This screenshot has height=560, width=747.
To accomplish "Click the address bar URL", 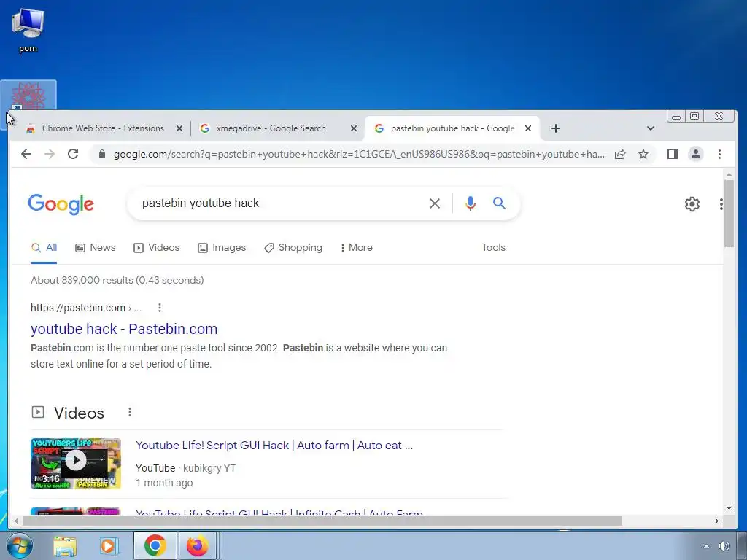I will click(x=359, y=154).
